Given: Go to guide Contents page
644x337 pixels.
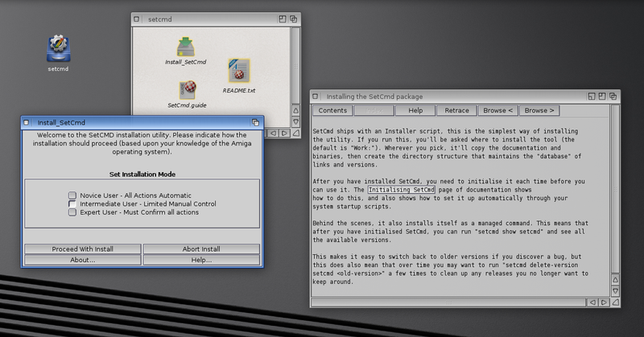Looking at the screenshot, I should tap(332, 110).
